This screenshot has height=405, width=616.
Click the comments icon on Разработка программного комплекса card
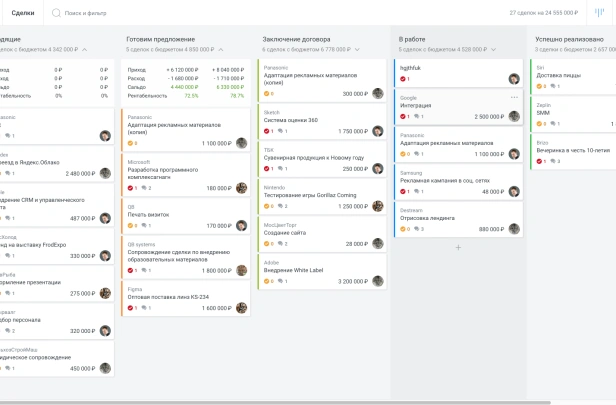pyautogui.click(x=144, y=188)
